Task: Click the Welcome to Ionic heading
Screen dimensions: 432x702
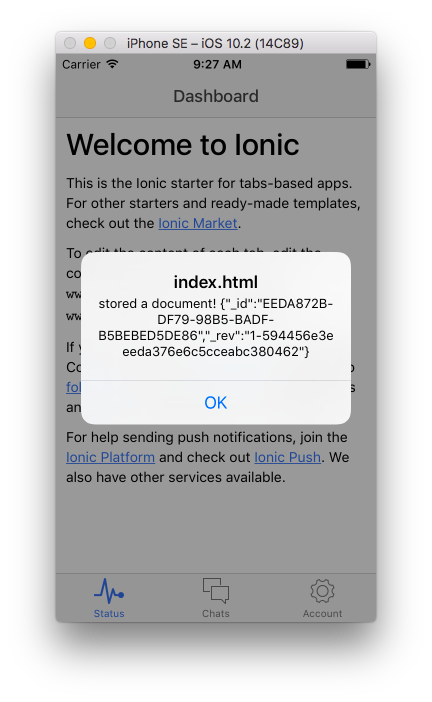Action: (183, 145)
